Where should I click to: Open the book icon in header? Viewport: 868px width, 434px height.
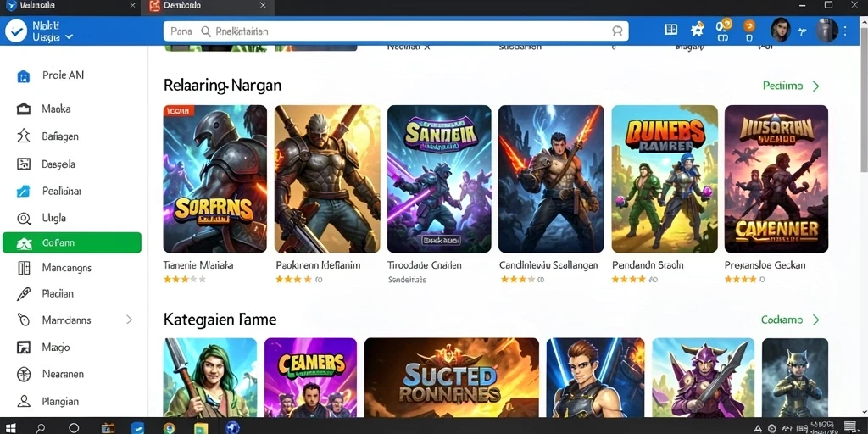[x=671, y=30]
